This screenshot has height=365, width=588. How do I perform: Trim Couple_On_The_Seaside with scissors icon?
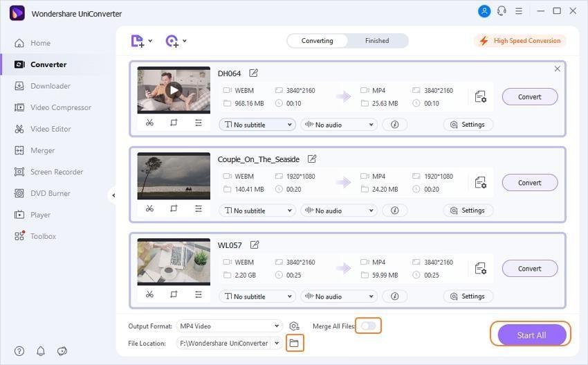pyautogui.click(x=149, y=208)
